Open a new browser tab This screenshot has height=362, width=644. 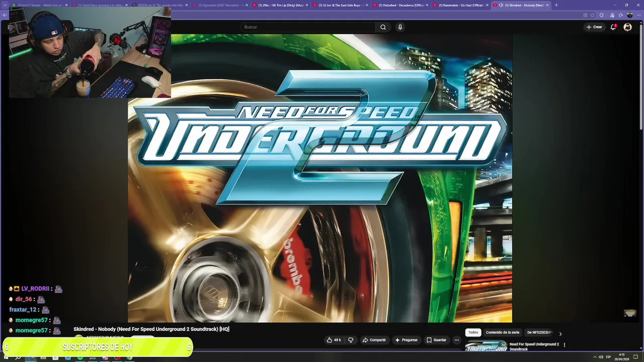pos(556,5)
